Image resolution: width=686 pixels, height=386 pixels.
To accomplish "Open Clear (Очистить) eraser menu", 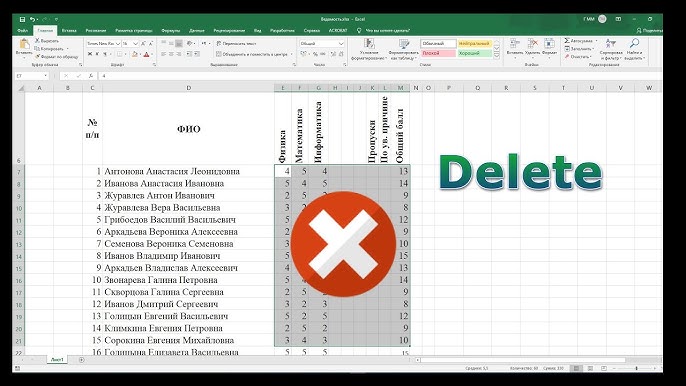I will (x=578, y=56).
